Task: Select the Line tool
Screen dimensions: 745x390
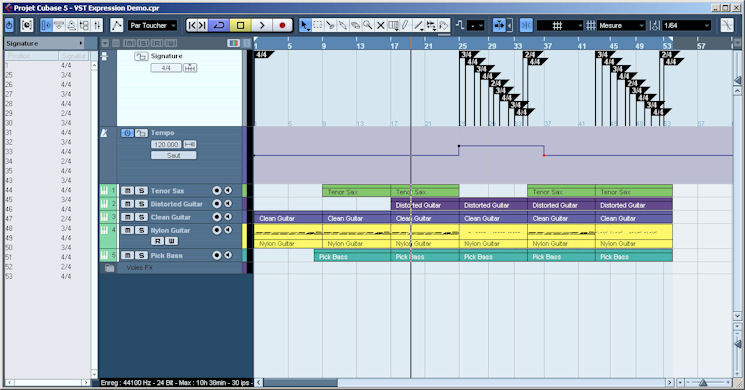Action: coord(418,25)
